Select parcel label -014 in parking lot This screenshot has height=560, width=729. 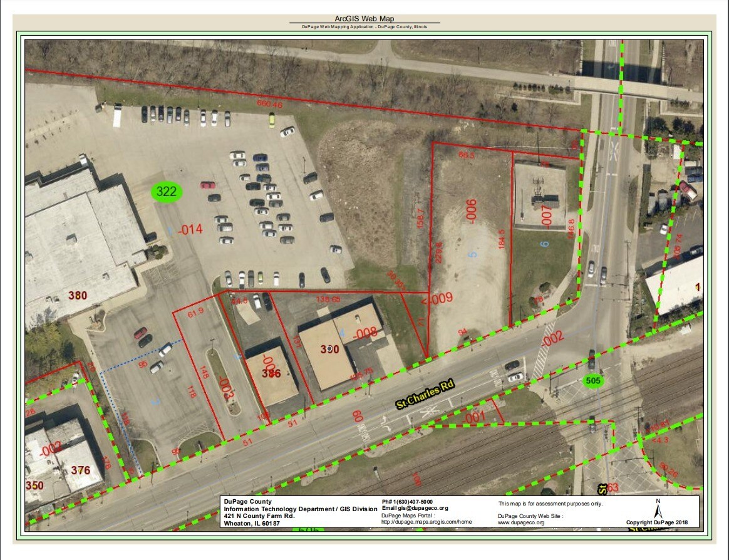click(190, 229)
